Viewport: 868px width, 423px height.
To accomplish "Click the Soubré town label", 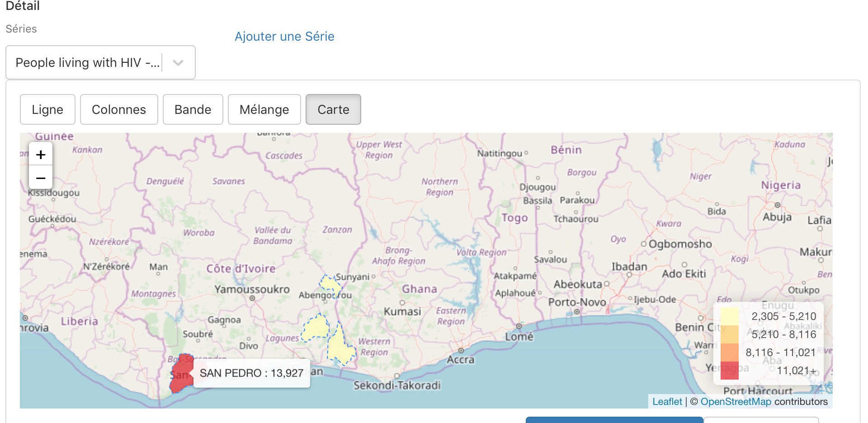I will point(198,334).
